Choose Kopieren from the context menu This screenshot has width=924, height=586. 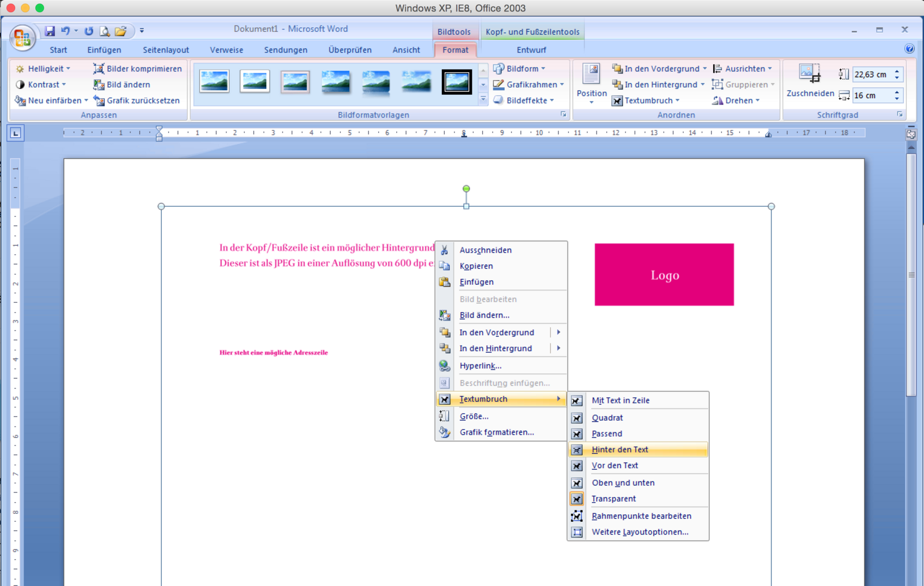pyautogui.click(x=476, y=266)
